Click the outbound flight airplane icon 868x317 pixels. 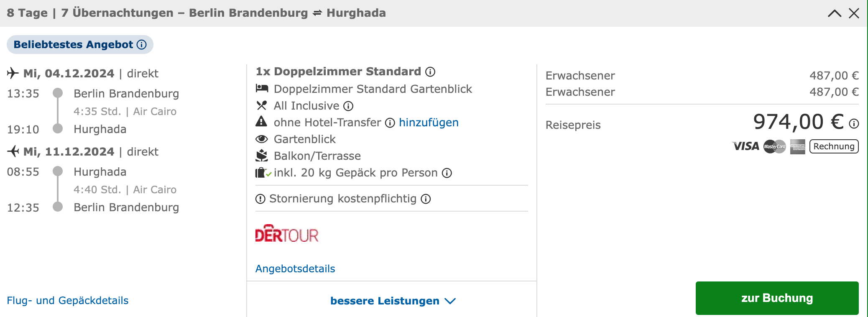[x=13, y=73]
